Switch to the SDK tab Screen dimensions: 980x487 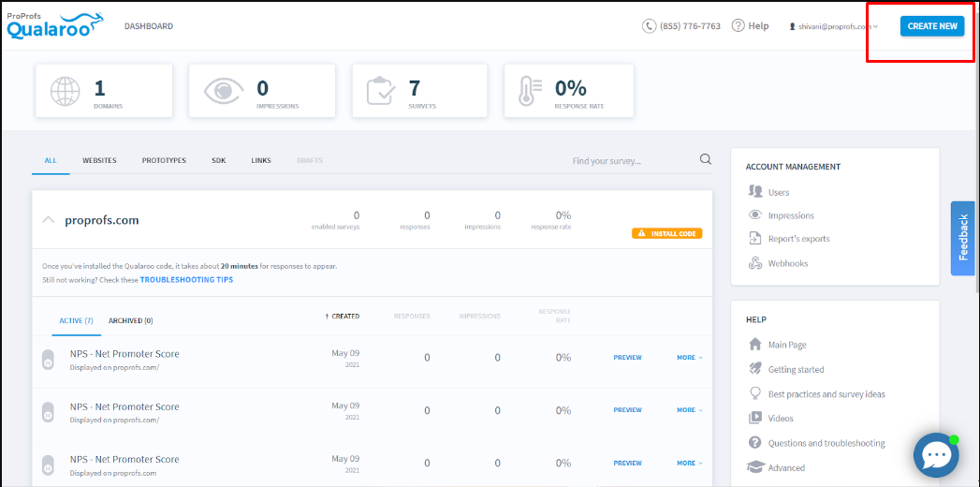point(219,161)
